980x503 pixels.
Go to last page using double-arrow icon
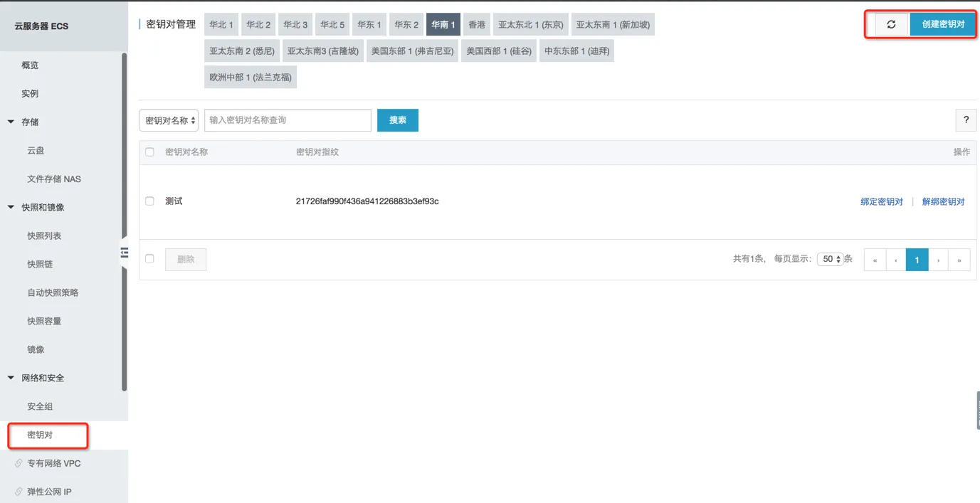coord(959,259)
